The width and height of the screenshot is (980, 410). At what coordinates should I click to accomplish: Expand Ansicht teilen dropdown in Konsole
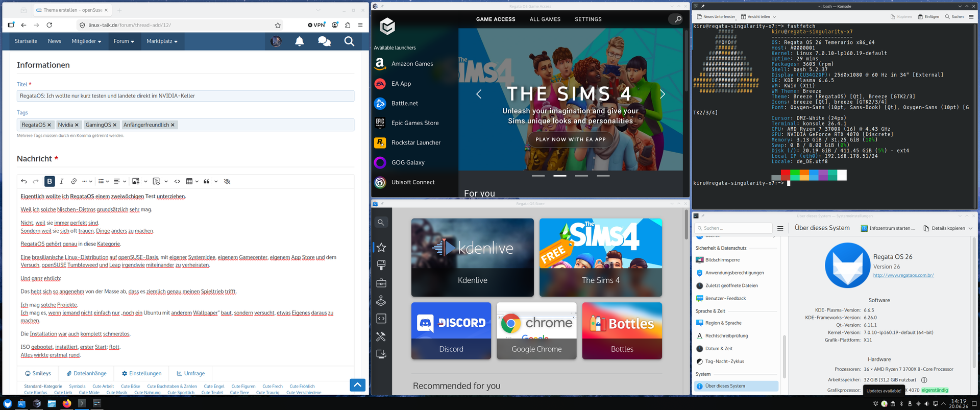758,17
